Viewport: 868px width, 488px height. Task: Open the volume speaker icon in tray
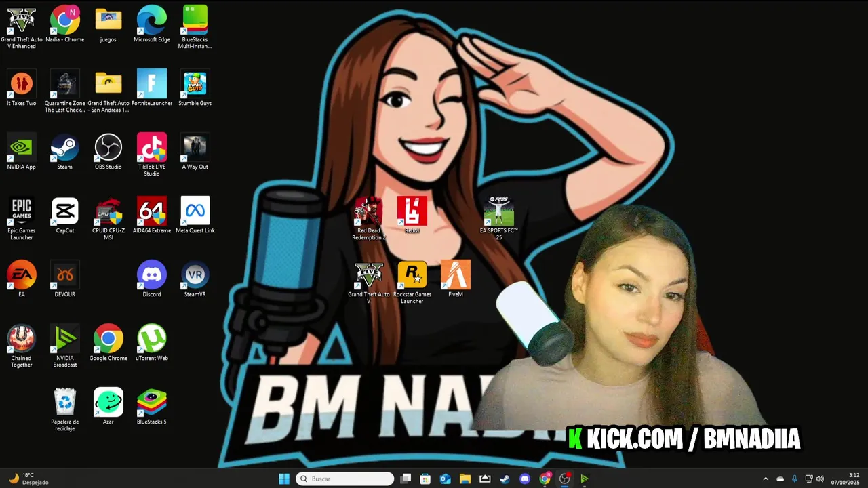tap(821, 479)
